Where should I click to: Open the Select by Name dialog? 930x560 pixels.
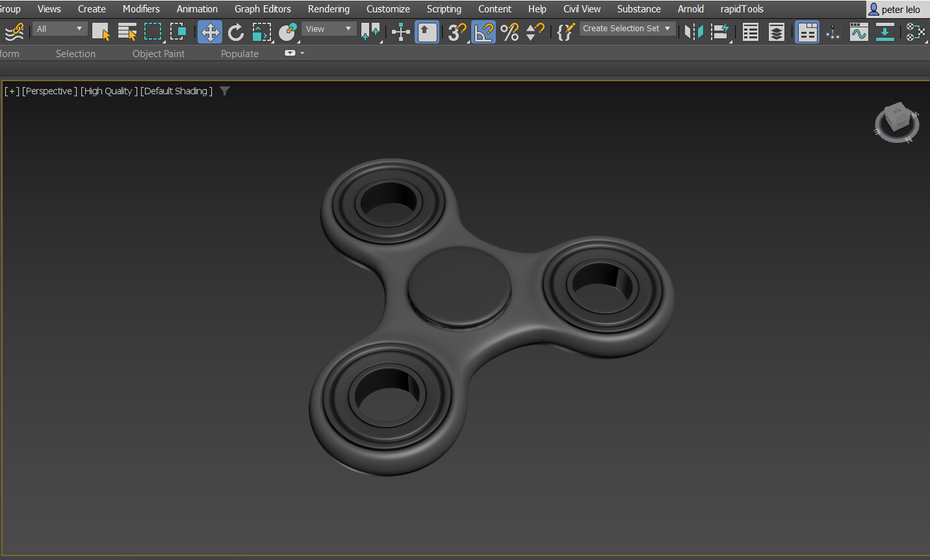(x=127, y=31)
